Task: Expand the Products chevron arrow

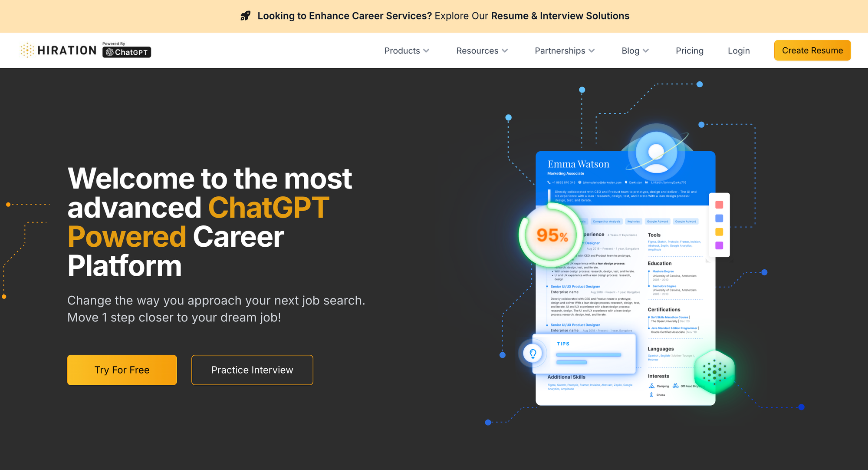Action: (426, 51)
